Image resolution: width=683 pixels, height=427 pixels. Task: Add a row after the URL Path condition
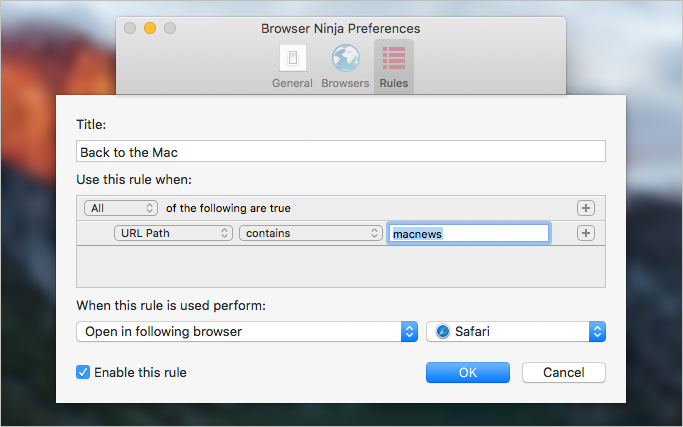(586, 233)
